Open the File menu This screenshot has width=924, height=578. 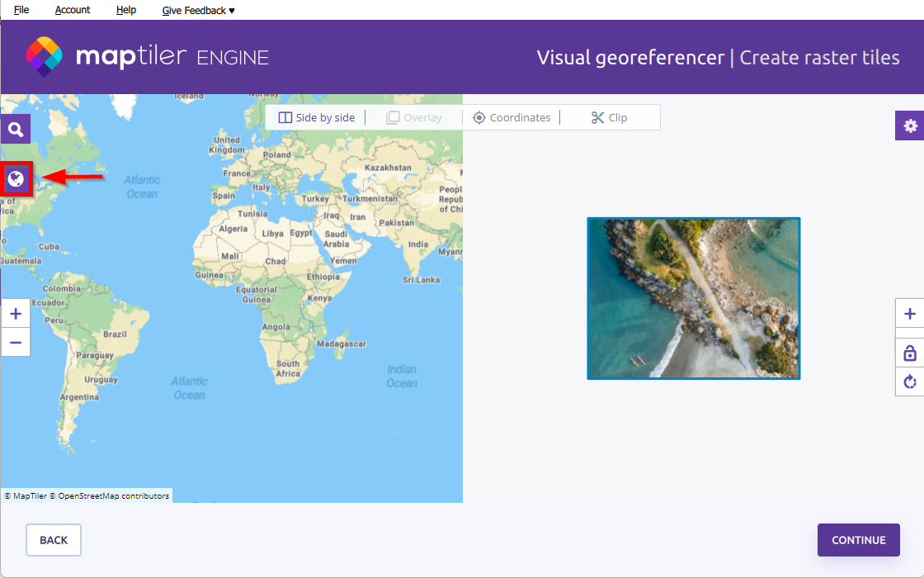[x=21, y=10]
